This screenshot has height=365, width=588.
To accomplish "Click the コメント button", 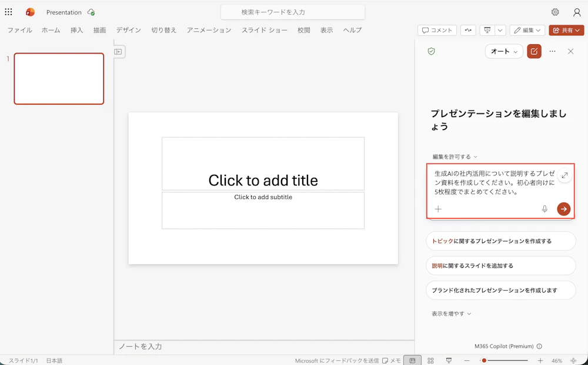I will coord(437,31).
